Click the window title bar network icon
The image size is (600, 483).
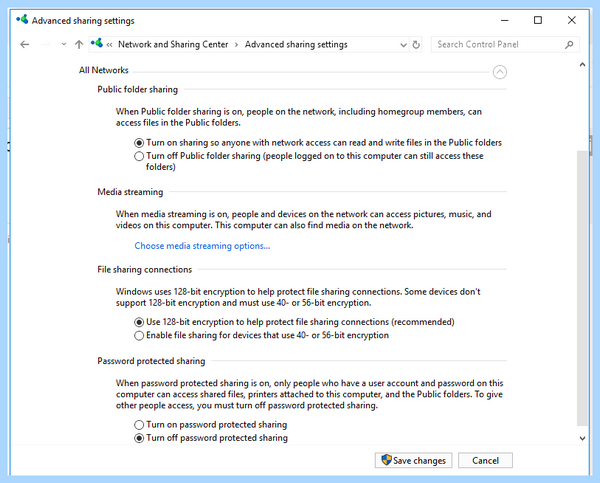click(x=22, y=20)
